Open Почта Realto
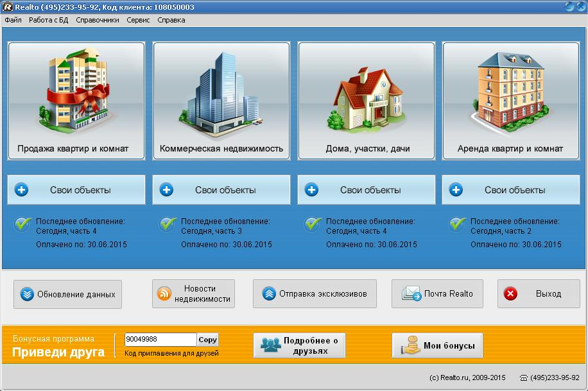 point(437,294)
